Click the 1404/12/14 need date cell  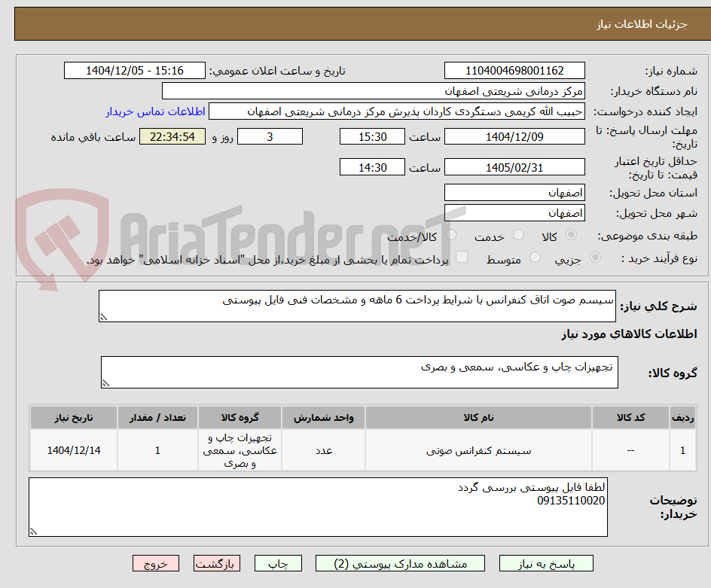(x=74, y=451)
